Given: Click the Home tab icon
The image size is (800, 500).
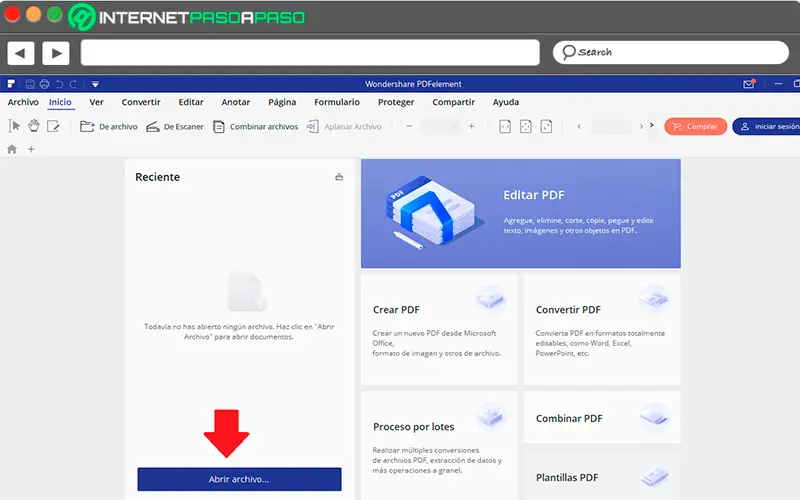Looking at the screenshot, I should pyautogui.click(x=12, y=149).
